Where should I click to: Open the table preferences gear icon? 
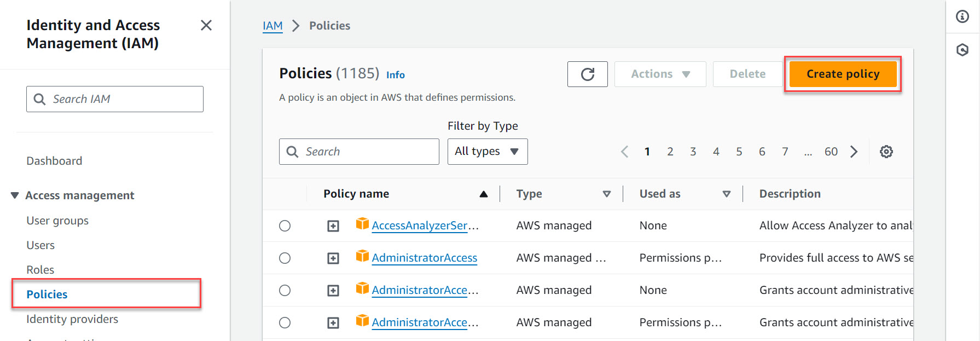pyautogui.click(x=886, y=152)
